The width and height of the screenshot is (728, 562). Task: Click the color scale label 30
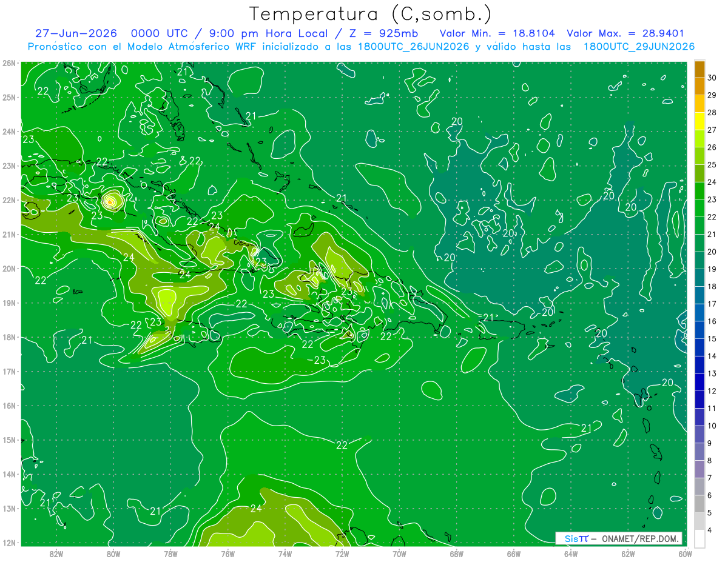(x=713, y=78)
